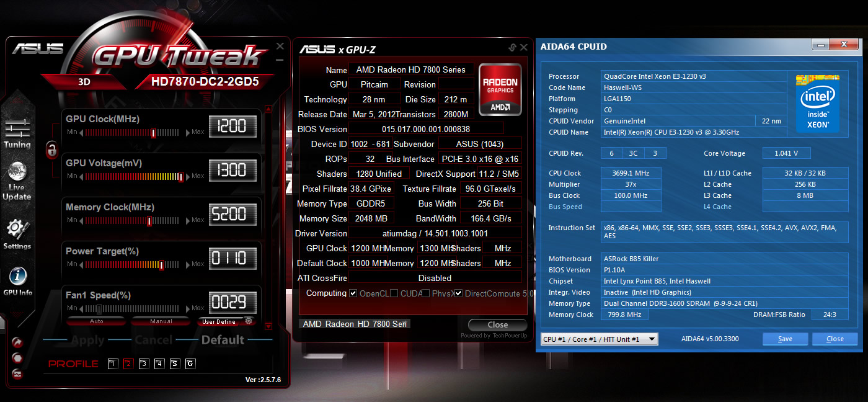Open the CPU #1 / Core #1 dropdown

tap(600, 339)
